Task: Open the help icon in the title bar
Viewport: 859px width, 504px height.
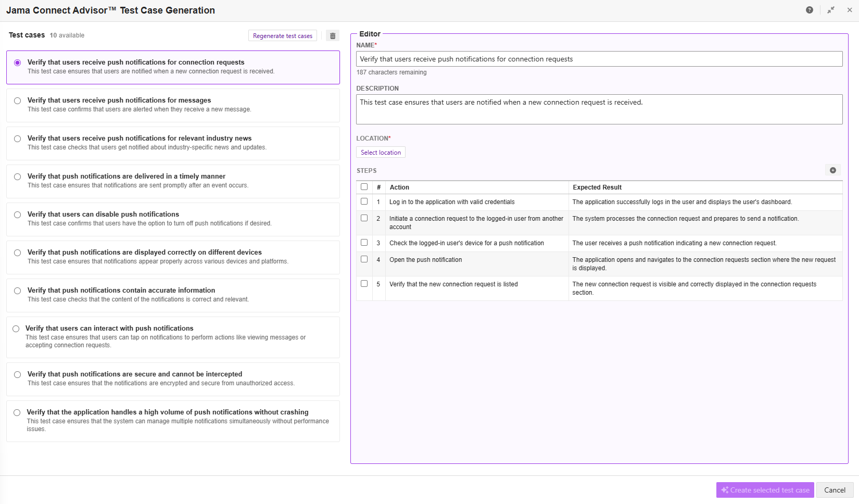Action: pyautogui.click(x=810, y=10)
